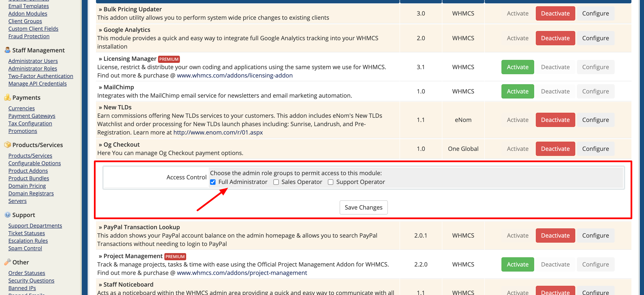This screenshot has height=295, width=644.
Task: Click the Support globe icon
Action: point(7,215)
